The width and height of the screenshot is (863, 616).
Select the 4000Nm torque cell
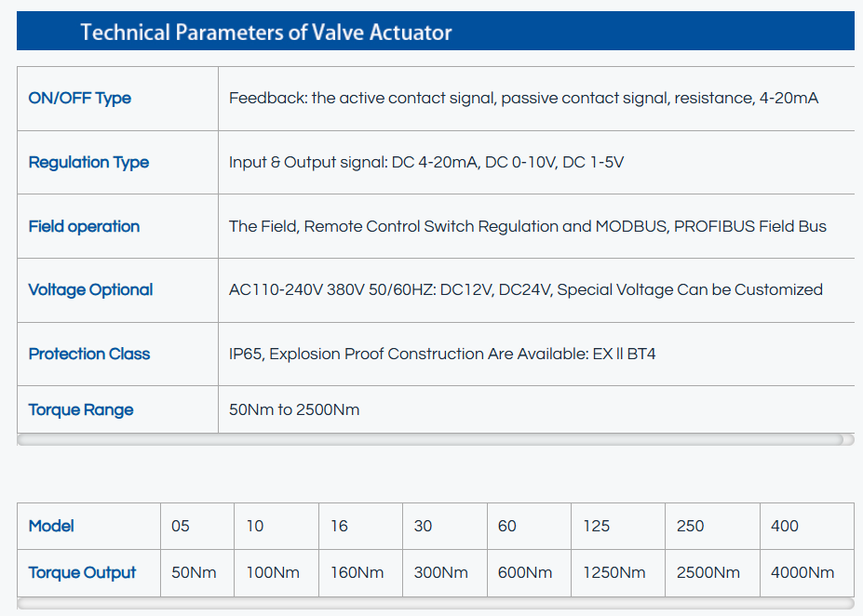[x=802, y=572]
